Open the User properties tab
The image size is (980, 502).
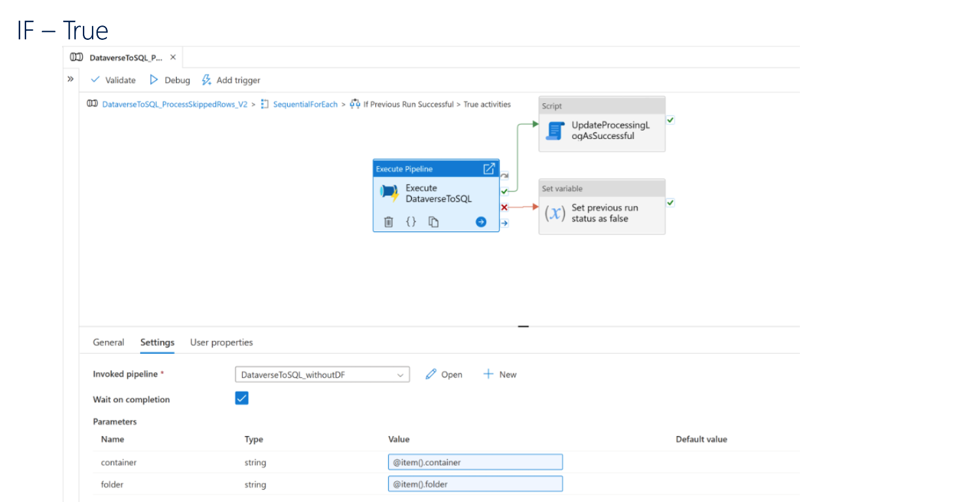click(221, 343)
